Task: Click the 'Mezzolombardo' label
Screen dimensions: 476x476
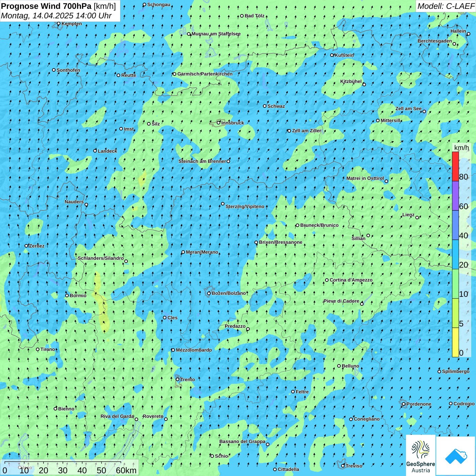Action: coord(194,350)
